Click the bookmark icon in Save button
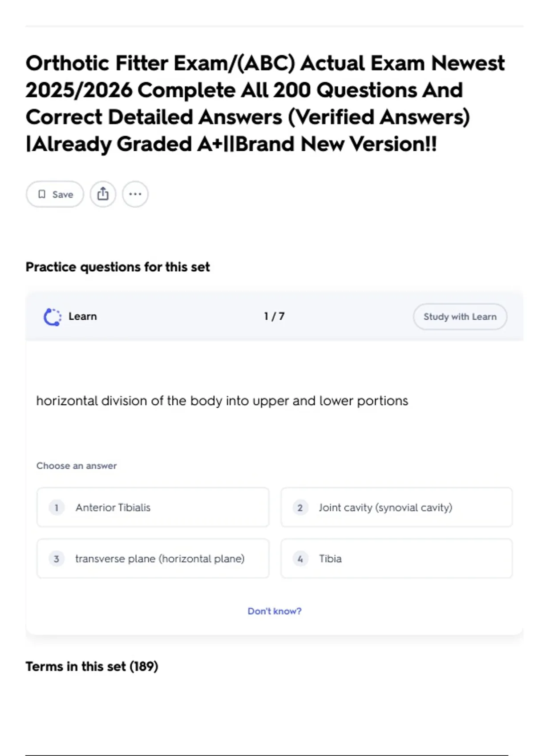534x756 pixels. click(42, 194)
